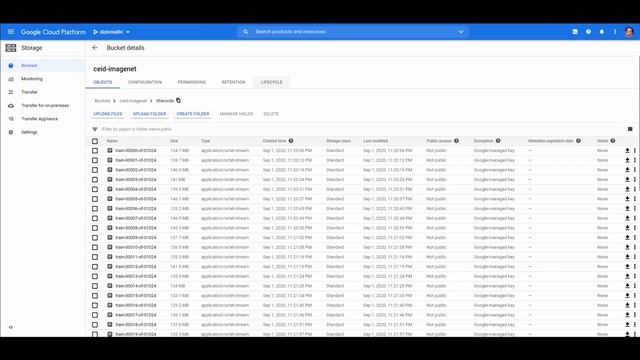Select checkbox for train-00002-of-01024

tap(95, 170)
